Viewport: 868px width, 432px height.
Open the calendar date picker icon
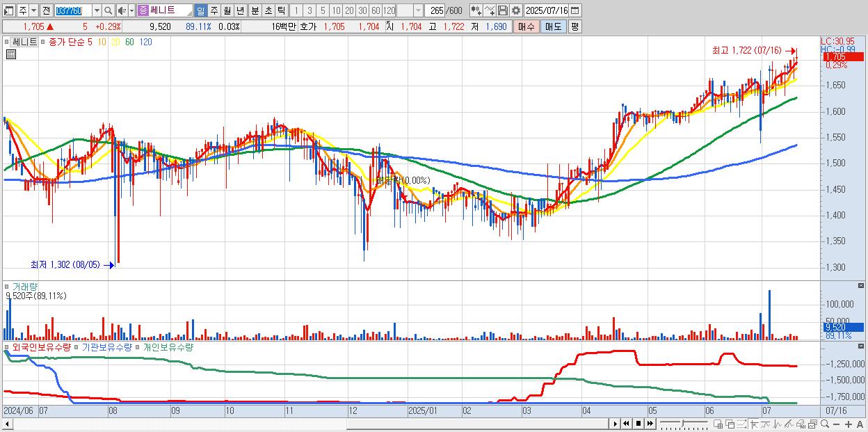coord(574,10)
